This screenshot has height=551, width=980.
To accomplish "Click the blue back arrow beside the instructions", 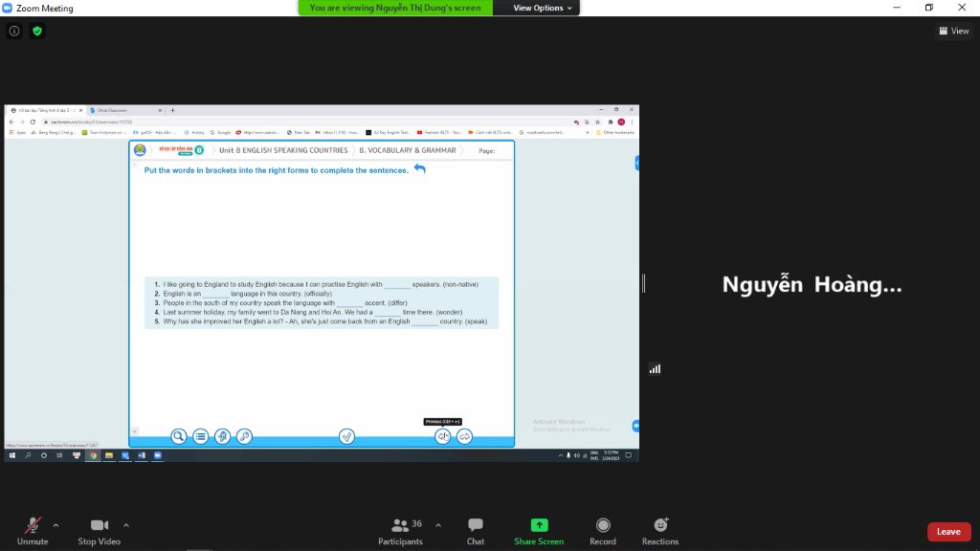I will [420, 168].
